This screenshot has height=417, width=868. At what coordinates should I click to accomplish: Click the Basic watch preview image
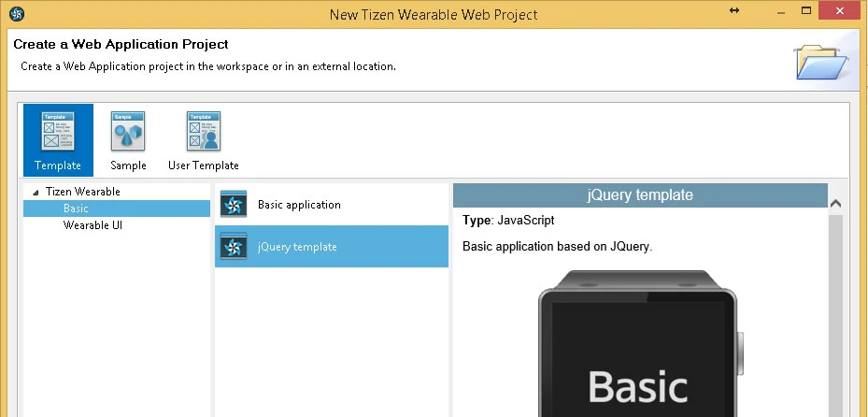[x=640, y=344]
